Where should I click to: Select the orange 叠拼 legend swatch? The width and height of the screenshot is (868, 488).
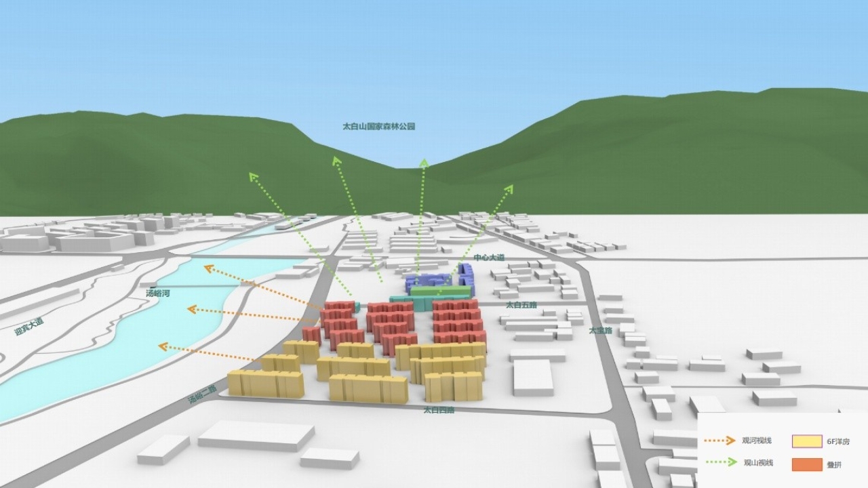[x=806, y=464]
